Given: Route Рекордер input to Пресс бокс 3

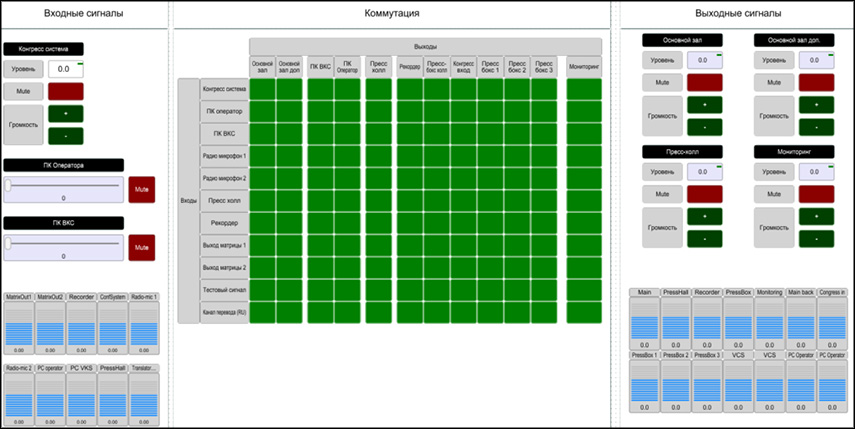Looking at the screenshot, I should pyautogui.click(x=543, y=223).
